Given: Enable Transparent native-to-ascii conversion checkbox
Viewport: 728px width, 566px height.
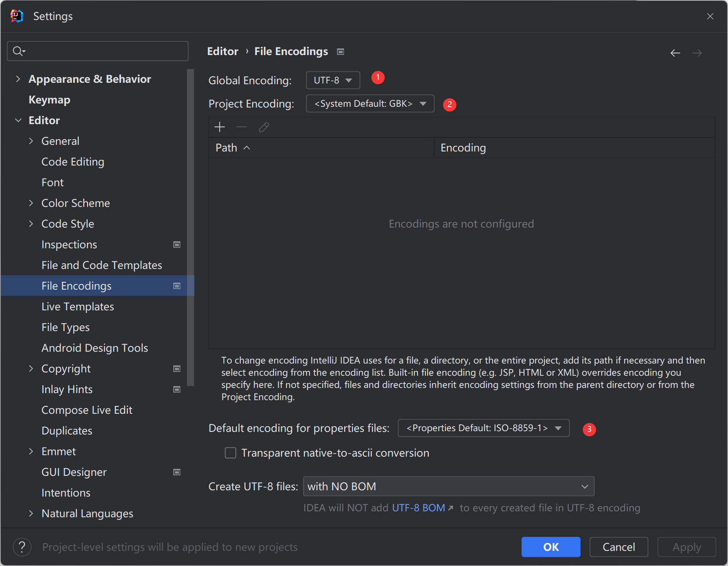Looking at the screenshot, I should click(231, 453).
